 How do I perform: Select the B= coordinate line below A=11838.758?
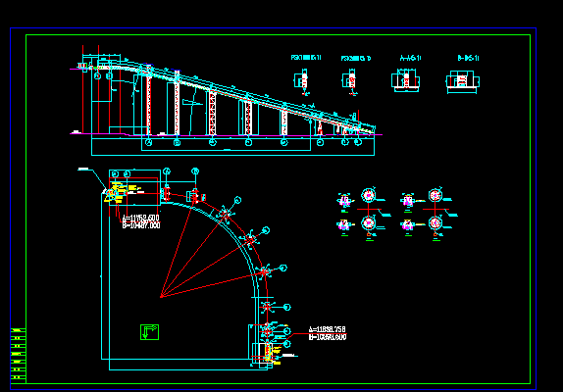click(x=328, y=337)
